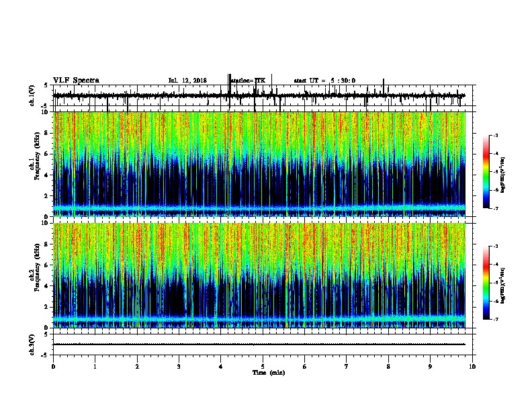Click the "ch.1(V)" waveform axis label

[32, 95]
